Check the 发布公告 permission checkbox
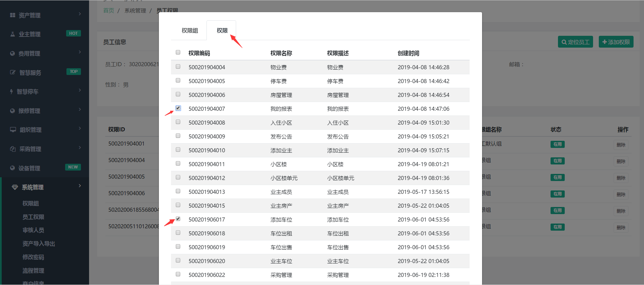Viewport: 644px width, 285px height. pos(178,136)
